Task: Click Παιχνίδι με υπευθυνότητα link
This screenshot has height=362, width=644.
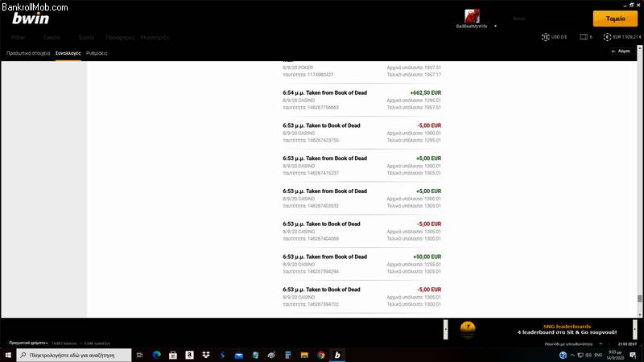Action: 568,344
